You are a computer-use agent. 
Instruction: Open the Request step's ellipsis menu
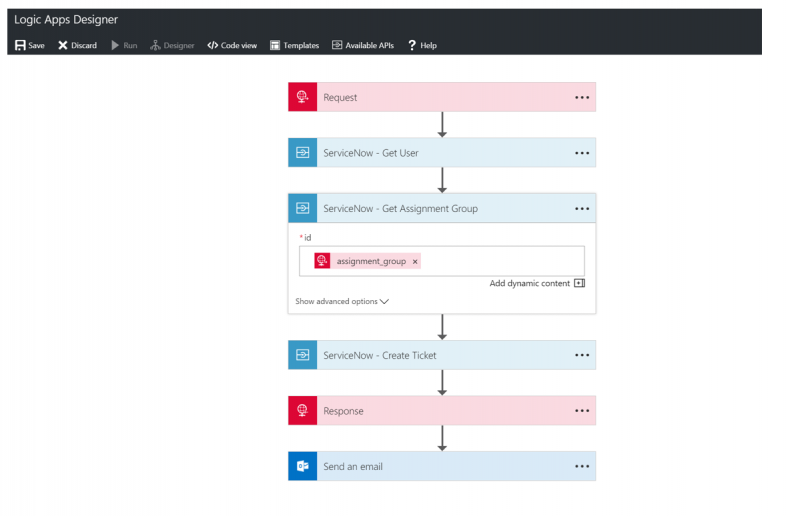[x=582, y=97]
